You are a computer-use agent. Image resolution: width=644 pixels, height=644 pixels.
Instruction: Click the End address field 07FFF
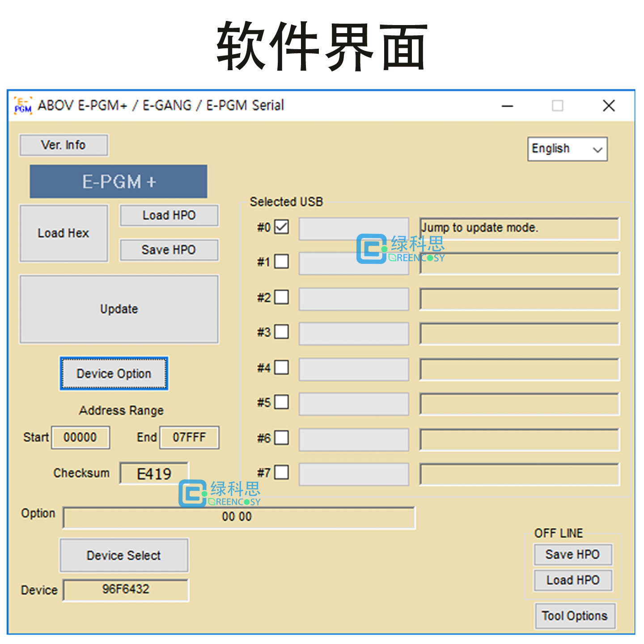[190, 437]
